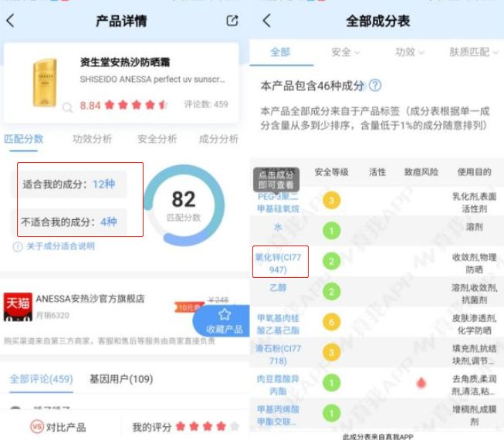
Task: Open the Anessa sunscreen bottle image
Action: pyautogui.click(x=45, y=83)
